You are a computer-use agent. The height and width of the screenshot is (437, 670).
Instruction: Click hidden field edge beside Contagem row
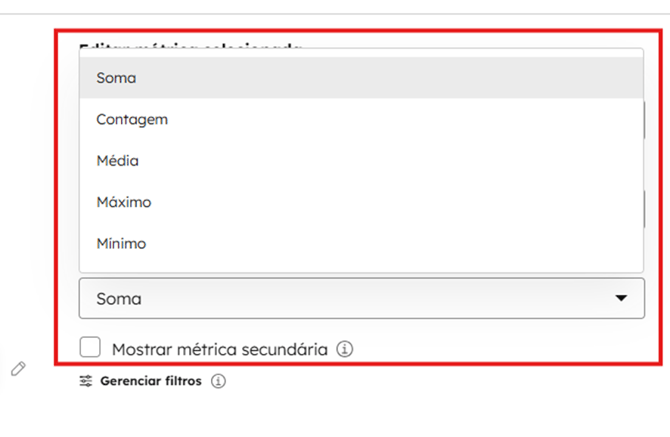pos(644,120)
